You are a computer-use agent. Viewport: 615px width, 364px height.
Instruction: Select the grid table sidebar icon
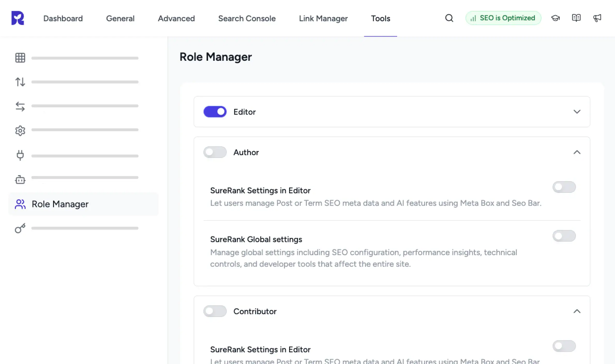[x=20, y=58]
